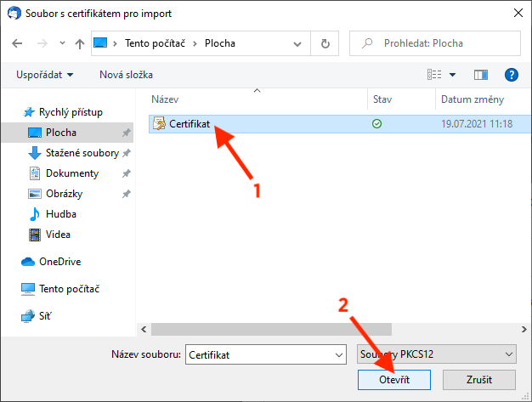Open the view options dropdown arrow
The image size is (532, 402).
click(x=453, y=75)
